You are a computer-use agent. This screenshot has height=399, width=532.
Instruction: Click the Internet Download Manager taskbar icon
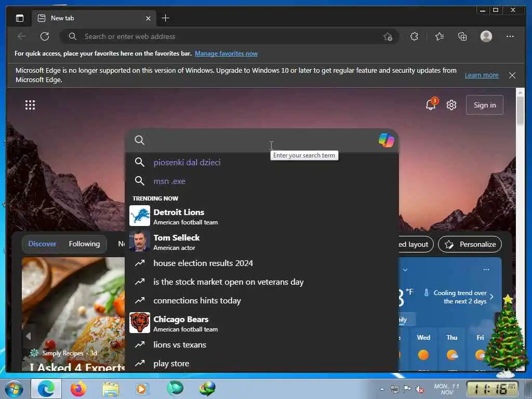[207, 389]
